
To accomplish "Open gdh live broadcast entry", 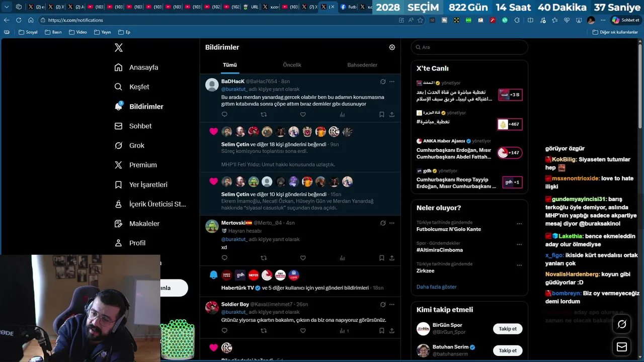I will pos(469,179).
